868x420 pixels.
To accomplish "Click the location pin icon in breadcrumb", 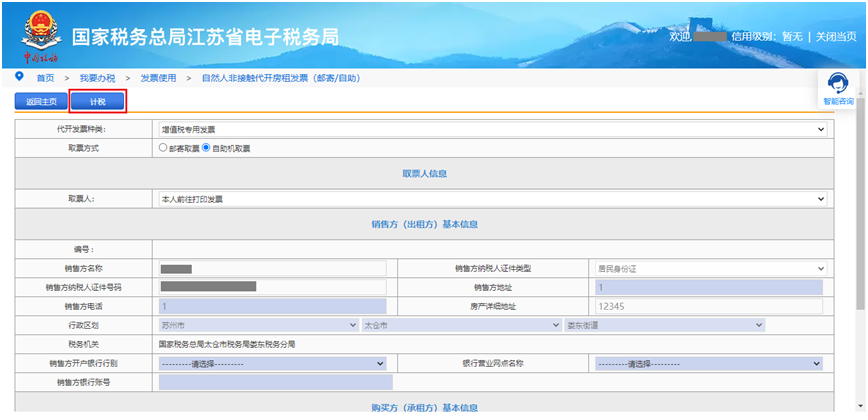I will click(20, 76).
